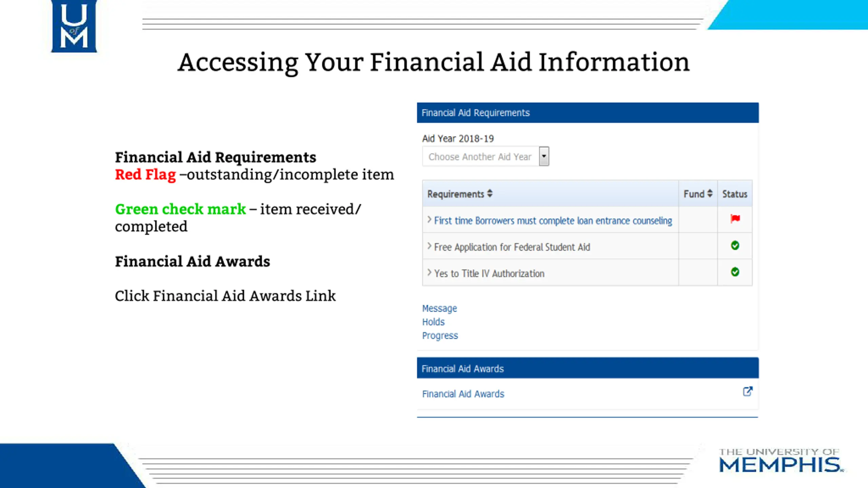This screenshot has width=868, height=488.
Task: Open the Message link
Action: coord(439,308)
